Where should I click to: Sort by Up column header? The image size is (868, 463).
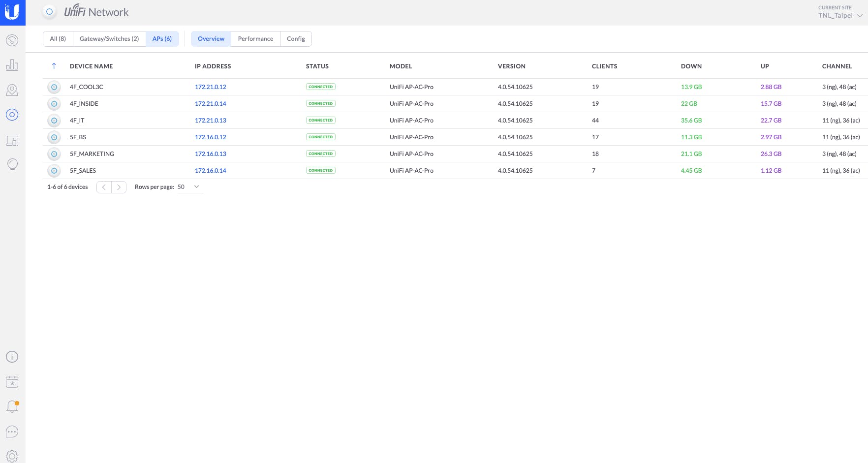(x=765, y=66)
